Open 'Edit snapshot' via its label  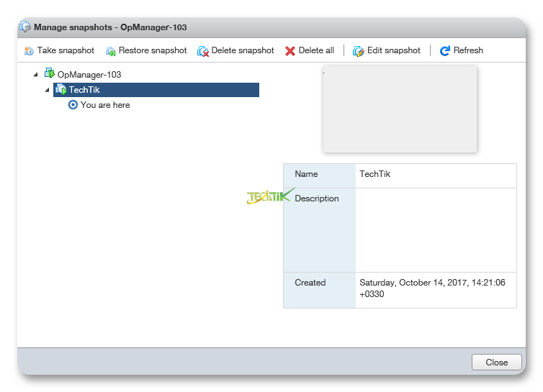pyautogui.click(x=394, y=50)
